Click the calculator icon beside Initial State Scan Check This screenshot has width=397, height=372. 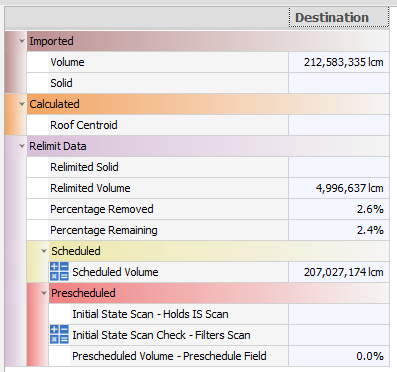pos(59,334)
